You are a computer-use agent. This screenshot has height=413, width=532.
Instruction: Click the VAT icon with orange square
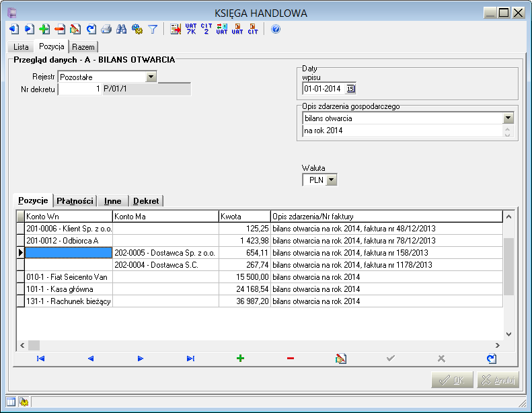[237, 29]
